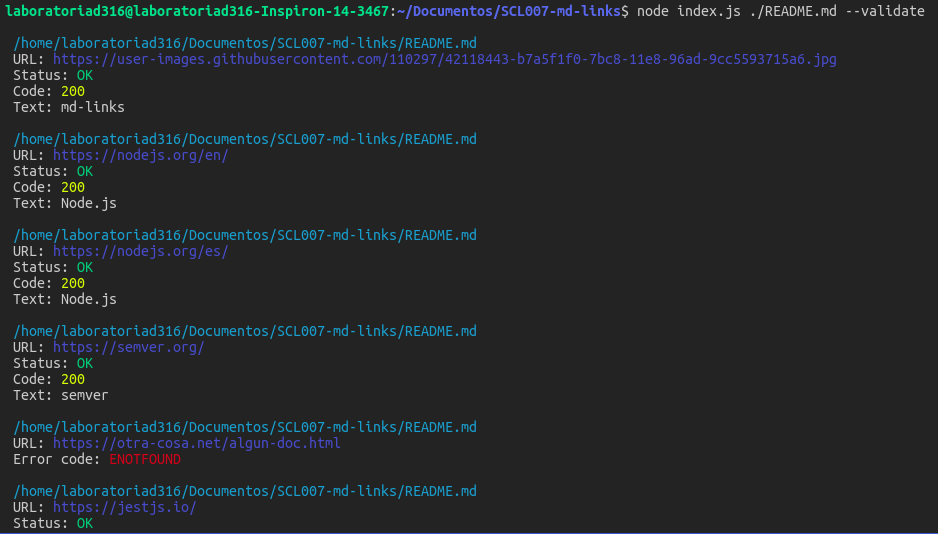The width and height of the screenshot is (938, 534).
Task: Click the README.md path above the jestjs.io URL
Action: pos(245,491)
